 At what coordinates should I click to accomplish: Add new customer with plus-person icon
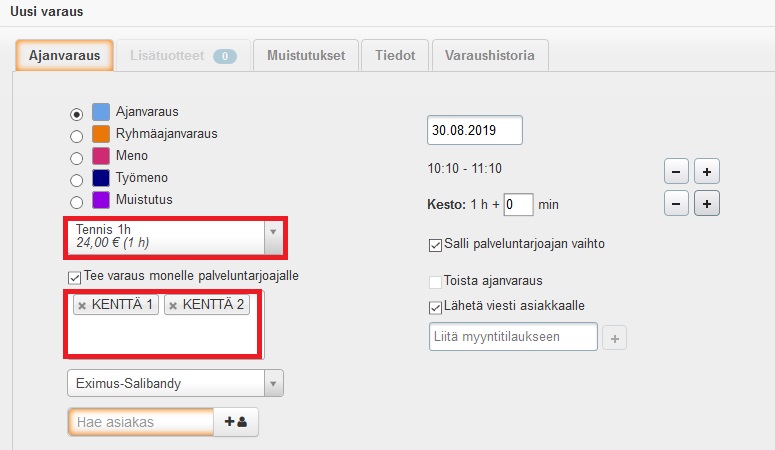[x=236, y=422]
